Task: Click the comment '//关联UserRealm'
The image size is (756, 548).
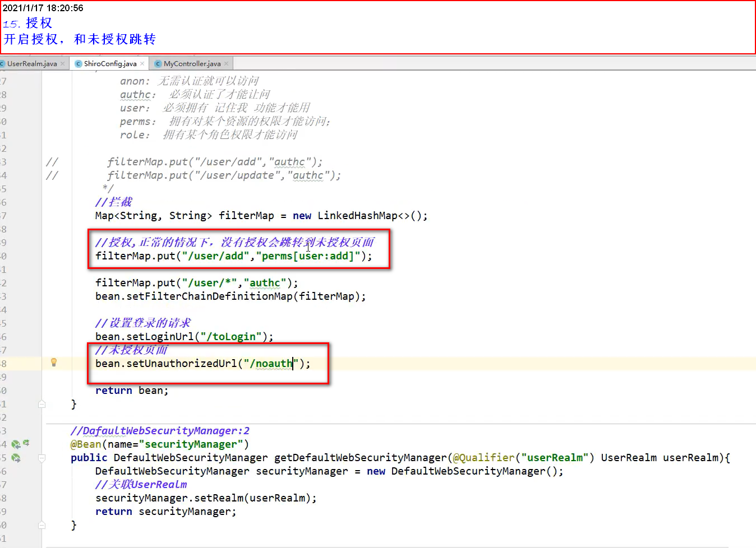Action: click(141, 485)
